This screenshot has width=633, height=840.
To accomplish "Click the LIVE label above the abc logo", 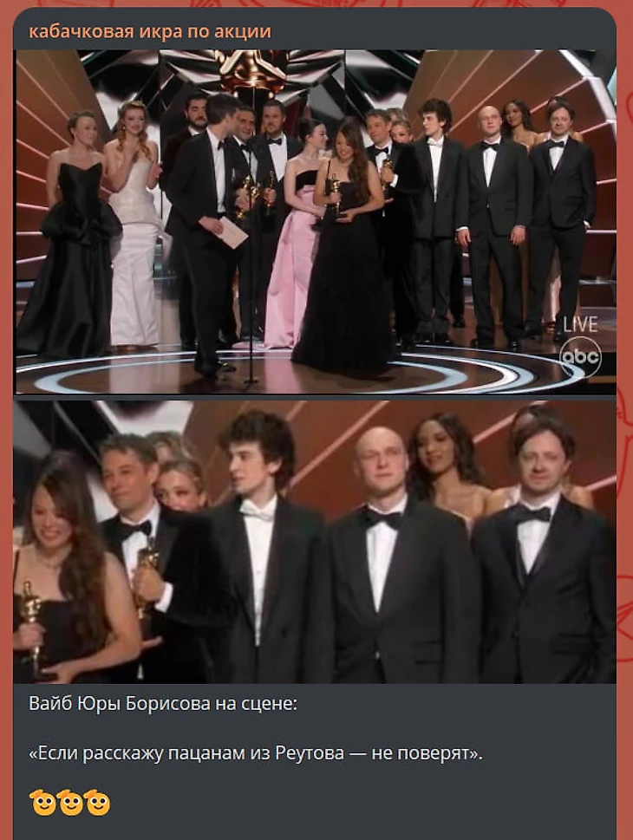I will 580,324.
